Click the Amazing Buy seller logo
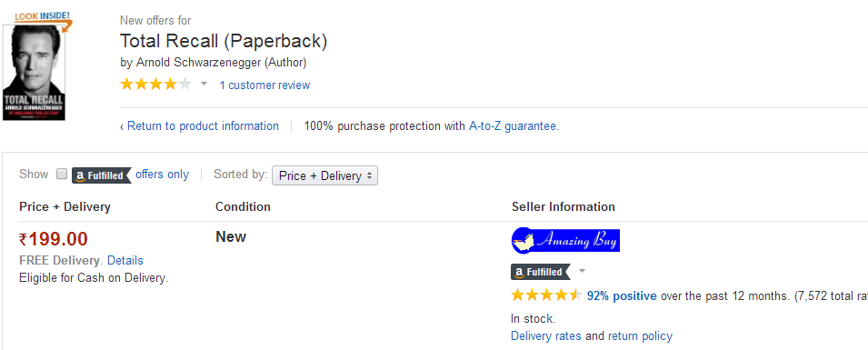The height and width of the screenshot is (350, 868). coord(565,240)
